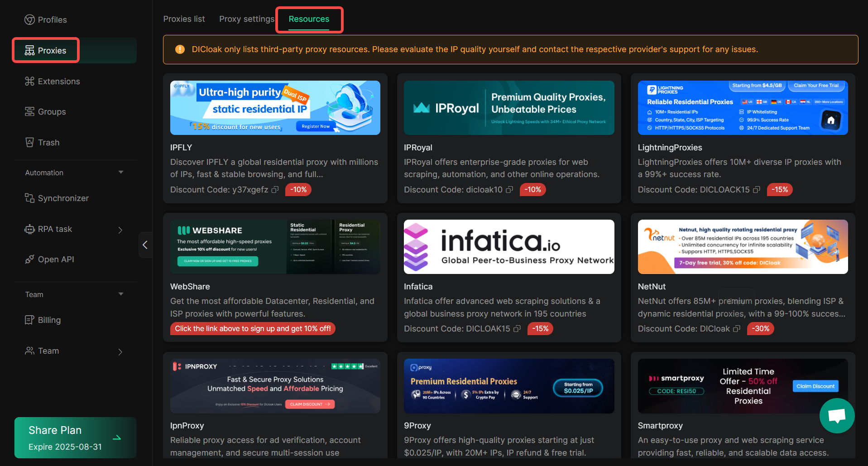Click the Infatica provider title
868x466 pixels.
pos(418,287)
